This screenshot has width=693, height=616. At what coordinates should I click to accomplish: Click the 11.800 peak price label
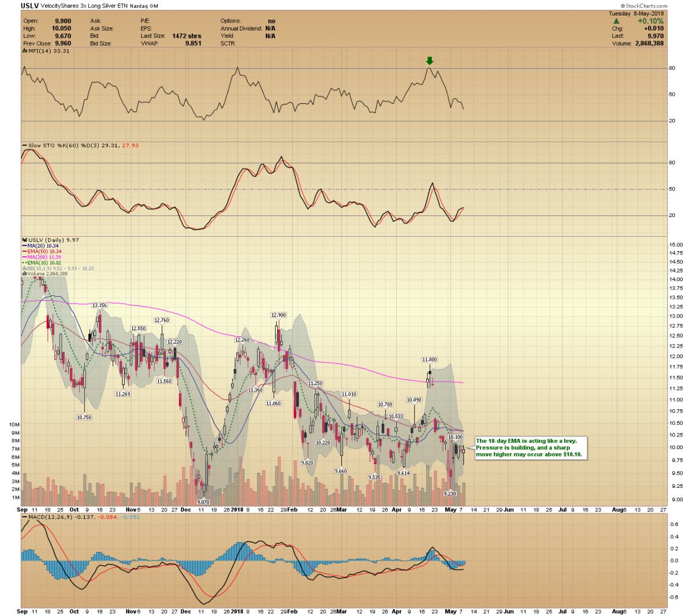(x=429, y=360)
